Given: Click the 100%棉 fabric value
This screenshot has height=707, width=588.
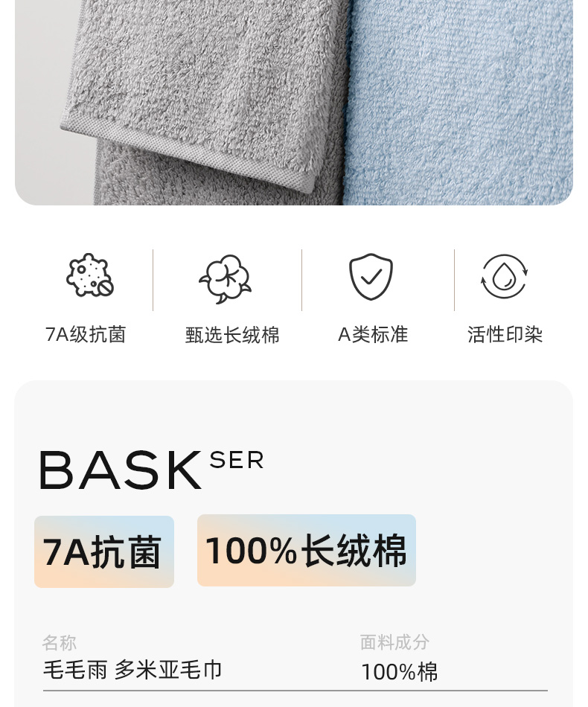Looking at the screenshot, I should tap(400, 672).
